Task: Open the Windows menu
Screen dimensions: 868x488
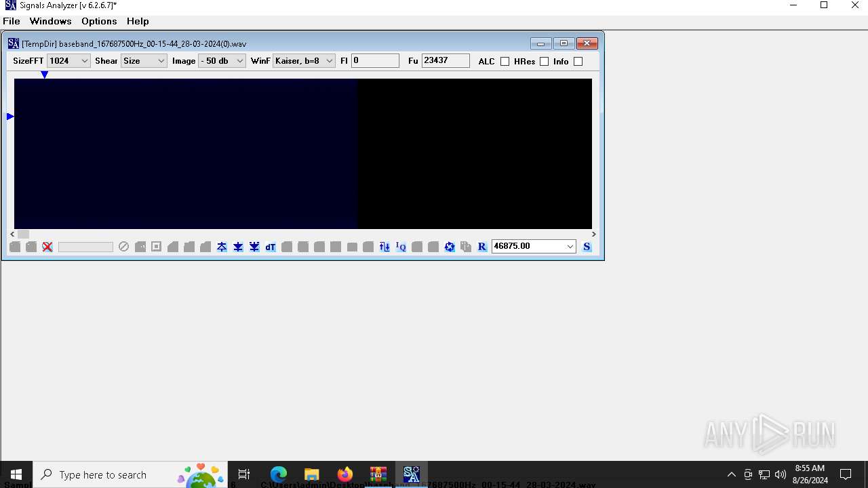Action: [x=50, y=21]
